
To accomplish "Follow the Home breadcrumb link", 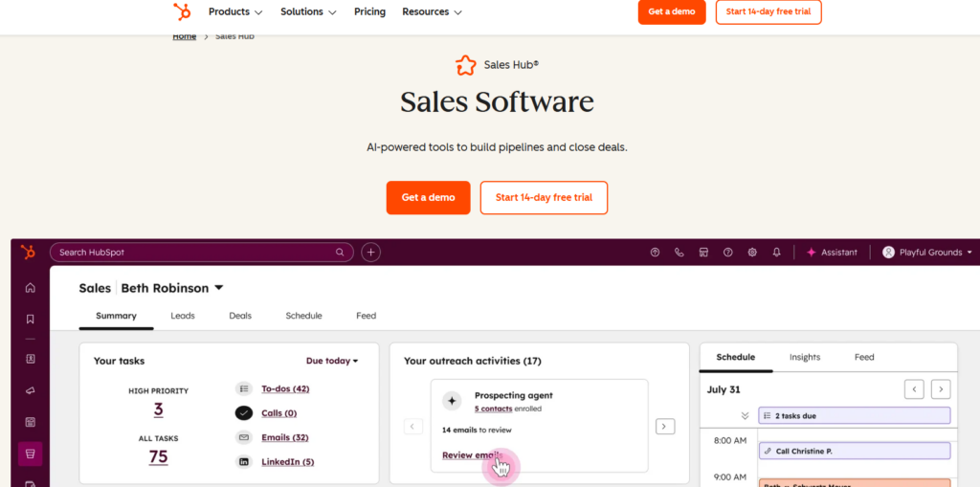I will (x=185, y=36).
